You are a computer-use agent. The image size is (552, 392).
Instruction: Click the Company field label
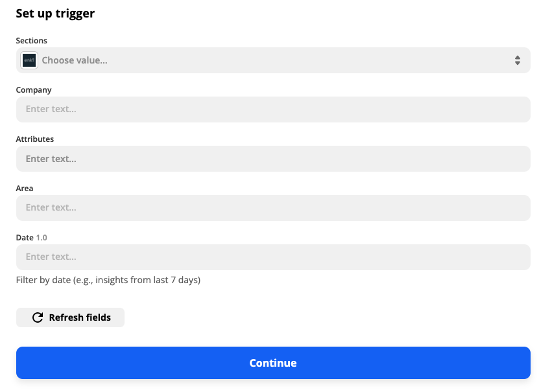[34, 90]
